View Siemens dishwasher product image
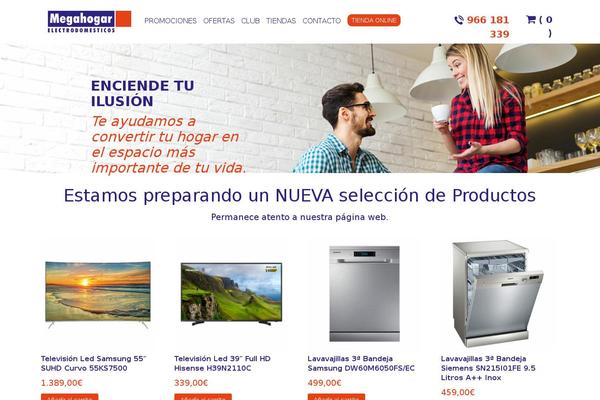The width and height of the screenshot is (600, 400). 497,294
